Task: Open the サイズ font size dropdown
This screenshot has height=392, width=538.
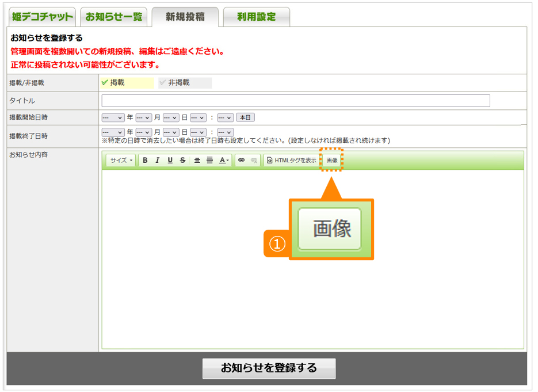Action: (x=121, y=161)
